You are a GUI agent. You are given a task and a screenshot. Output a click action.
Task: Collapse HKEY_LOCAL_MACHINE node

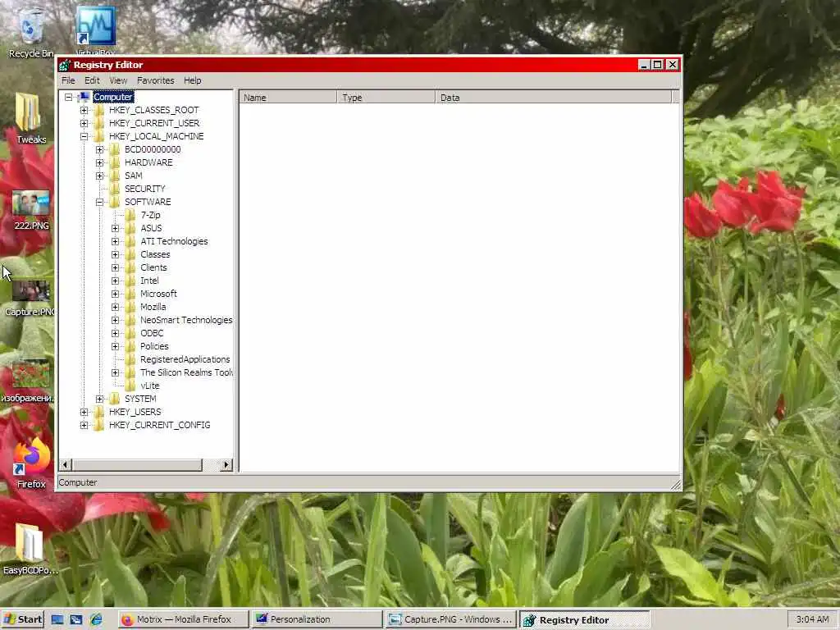pos(84,137)
